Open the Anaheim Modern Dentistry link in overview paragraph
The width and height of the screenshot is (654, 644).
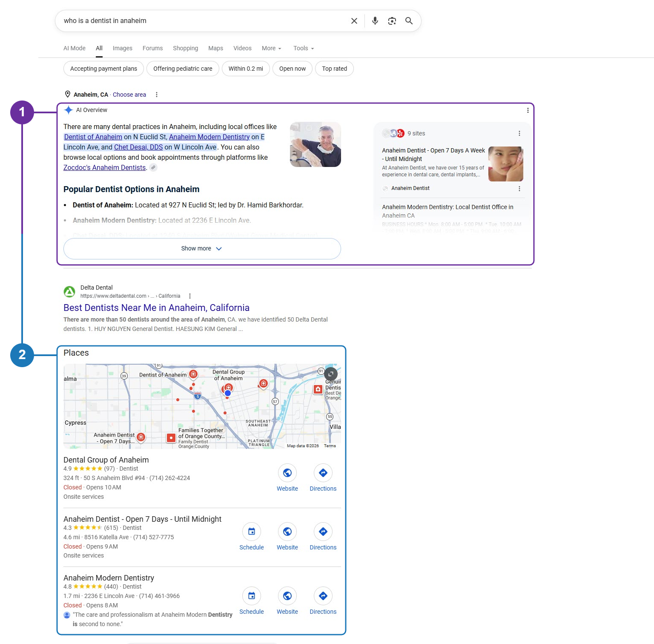(209, 137)
